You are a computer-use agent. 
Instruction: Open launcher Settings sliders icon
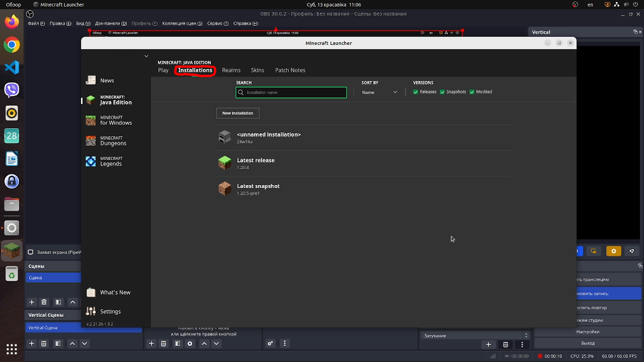[91, 311]
